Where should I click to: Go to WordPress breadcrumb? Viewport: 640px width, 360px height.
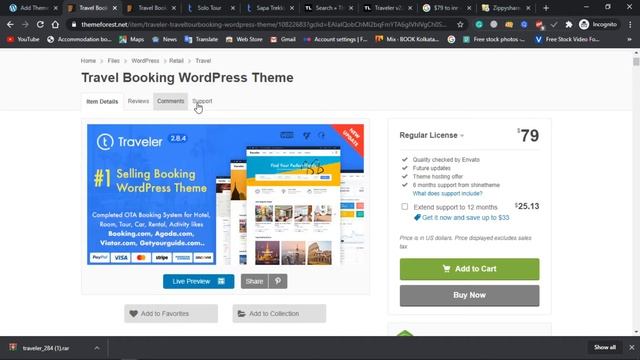click(x=145, y=61)
